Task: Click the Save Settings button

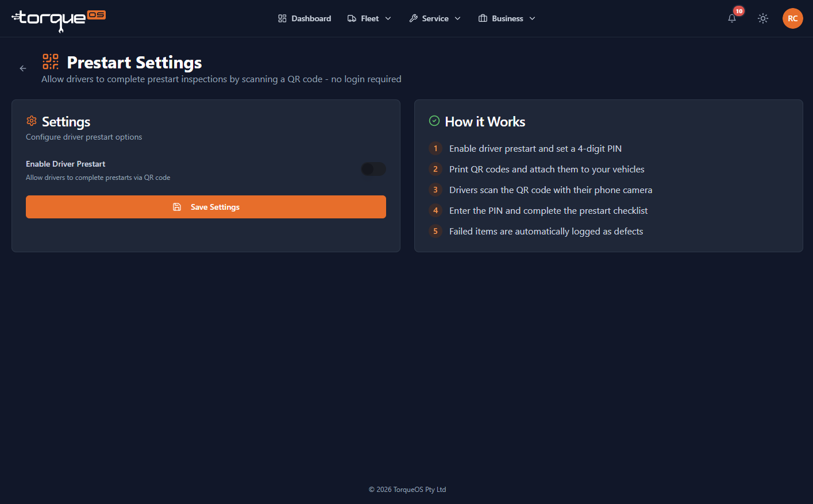Action: coord(206,207)
